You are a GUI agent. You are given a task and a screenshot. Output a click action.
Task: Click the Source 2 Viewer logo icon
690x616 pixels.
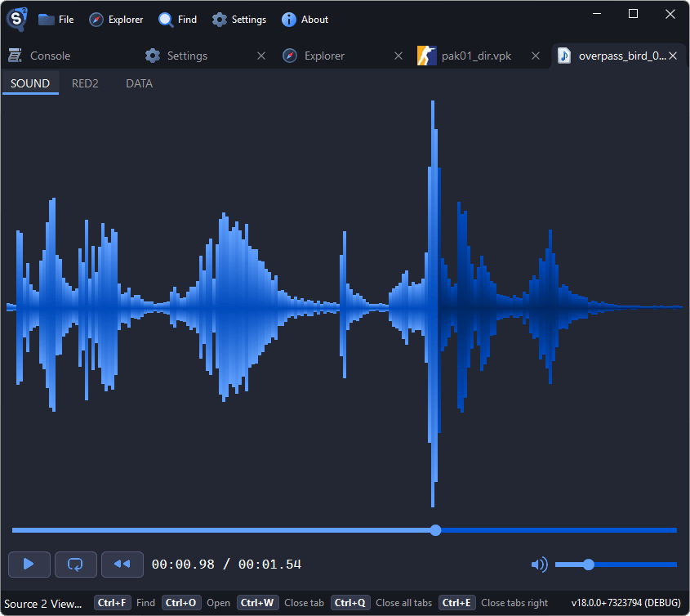point(16,19)
